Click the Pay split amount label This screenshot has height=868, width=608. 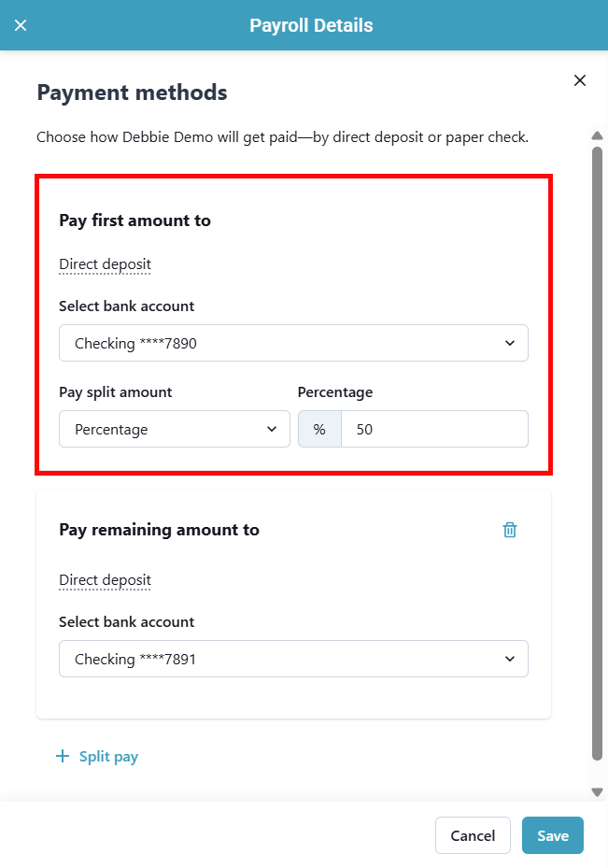115,392
